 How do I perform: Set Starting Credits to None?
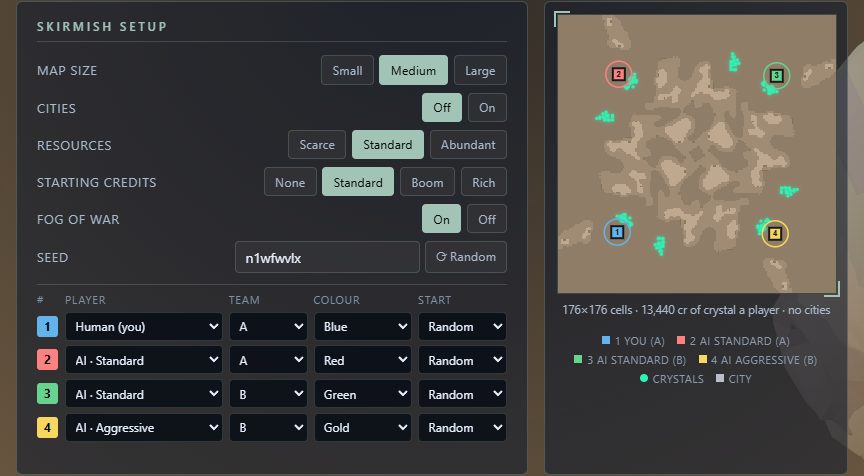290,182
